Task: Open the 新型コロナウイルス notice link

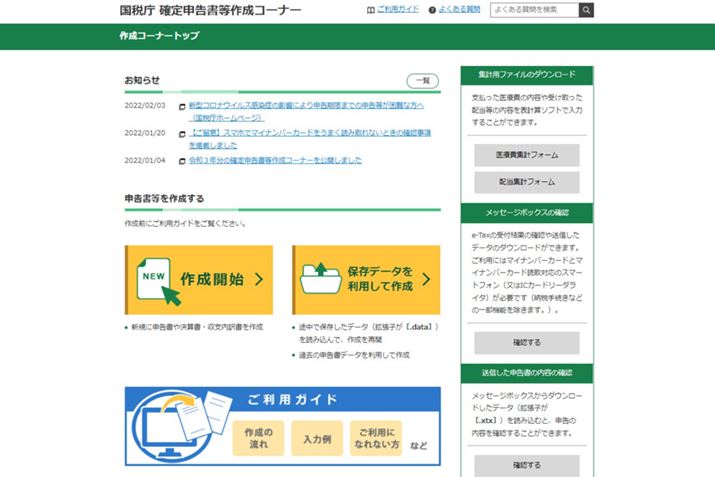Action: coord(306,111)
